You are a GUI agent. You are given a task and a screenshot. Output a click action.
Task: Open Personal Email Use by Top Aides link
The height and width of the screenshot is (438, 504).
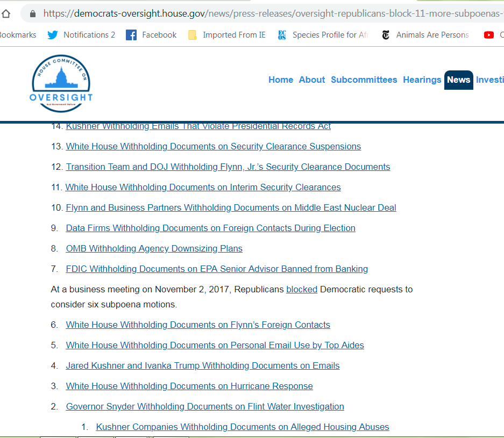pyautogui.click(x=215, y=345)
